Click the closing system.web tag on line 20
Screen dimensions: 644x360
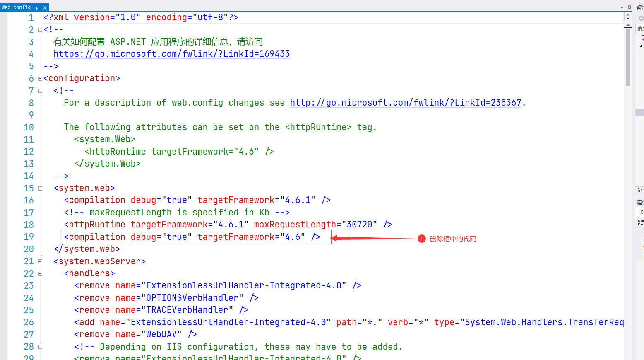point(87,249)
